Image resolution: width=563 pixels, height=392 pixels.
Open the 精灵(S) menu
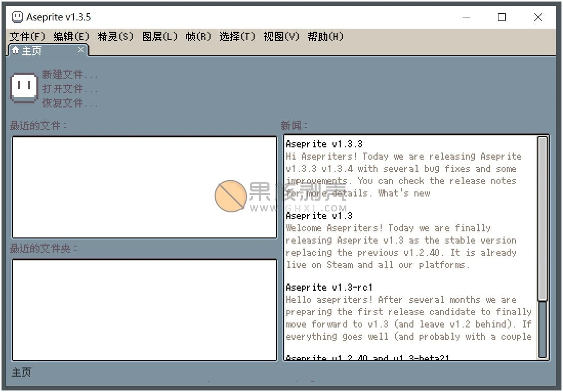coord(115,36)
